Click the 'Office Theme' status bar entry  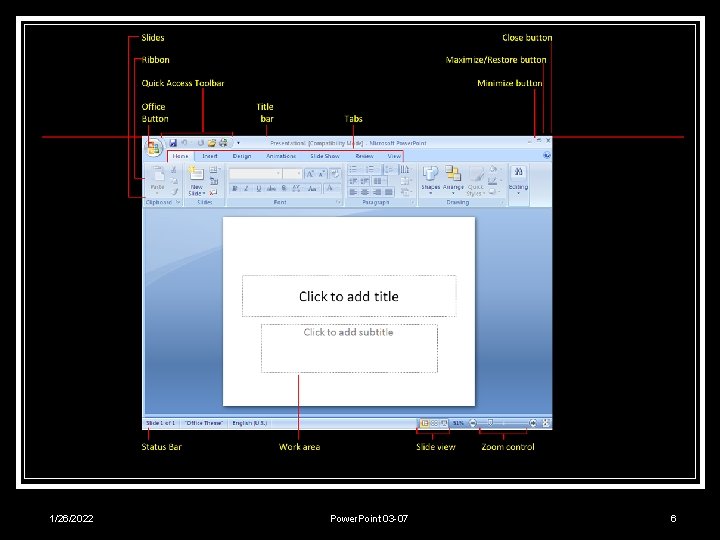204,423
